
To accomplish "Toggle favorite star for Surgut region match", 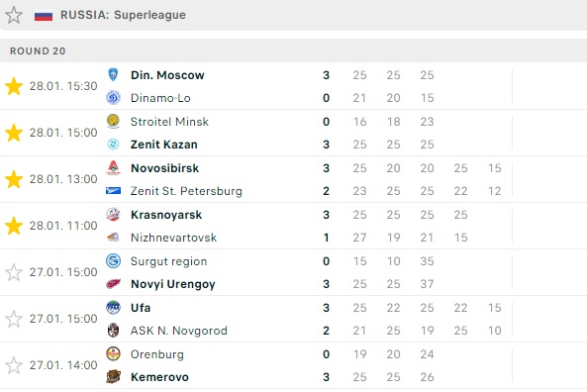I will click(14, 272).
